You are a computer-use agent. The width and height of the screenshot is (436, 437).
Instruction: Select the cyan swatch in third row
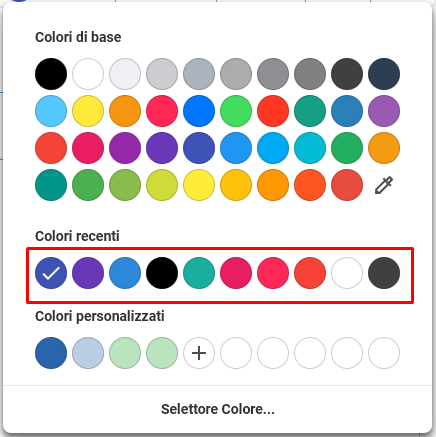(x=310, y=148)
